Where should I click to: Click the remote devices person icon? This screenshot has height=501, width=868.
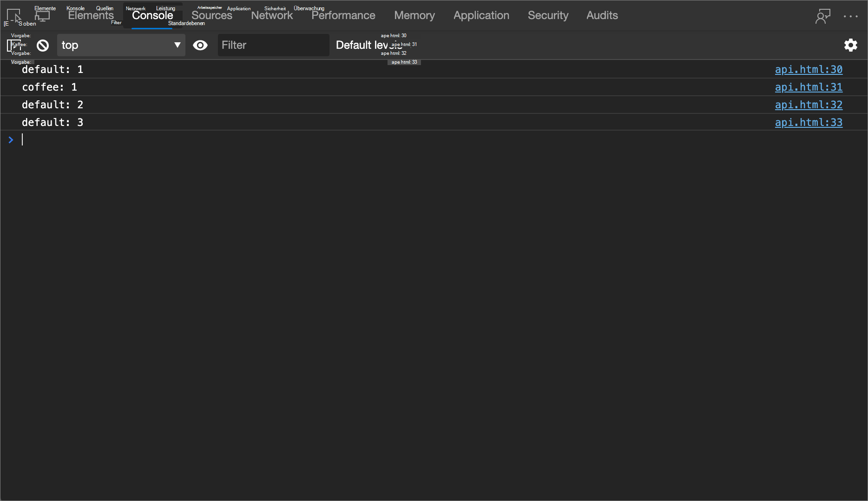coord(823,15)
